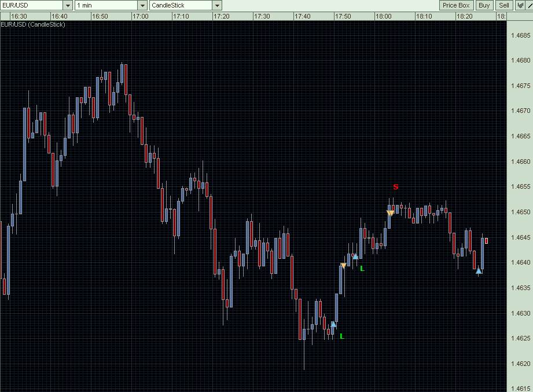Click the EUR/USD (CandleStick) chart title
This screenshot has height=392, width=533.
pyautogui.click(x=33, y=24)
